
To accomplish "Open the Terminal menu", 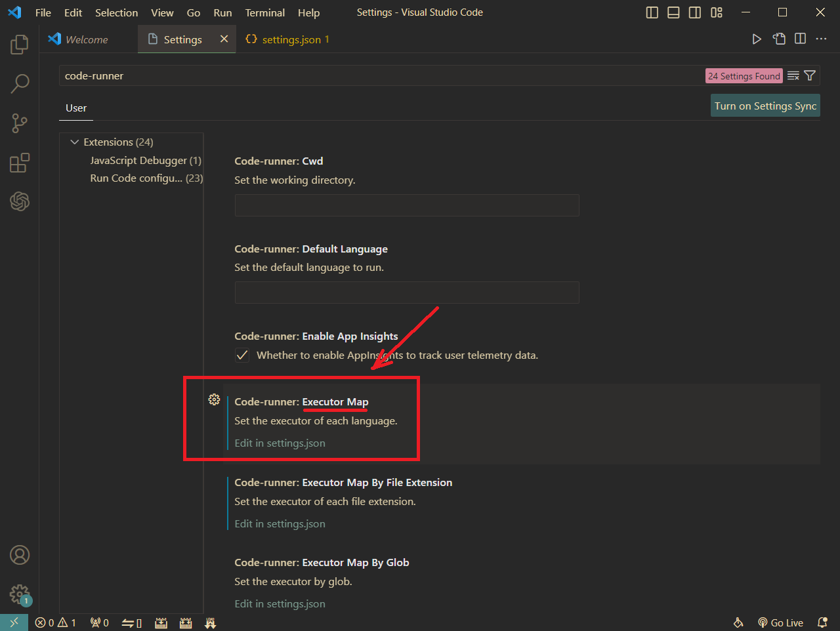I will (x=264, y=12).
